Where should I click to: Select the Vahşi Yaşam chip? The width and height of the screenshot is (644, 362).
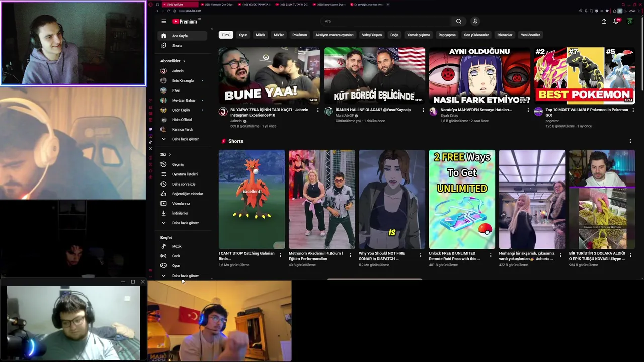click(x=372, y=35)
